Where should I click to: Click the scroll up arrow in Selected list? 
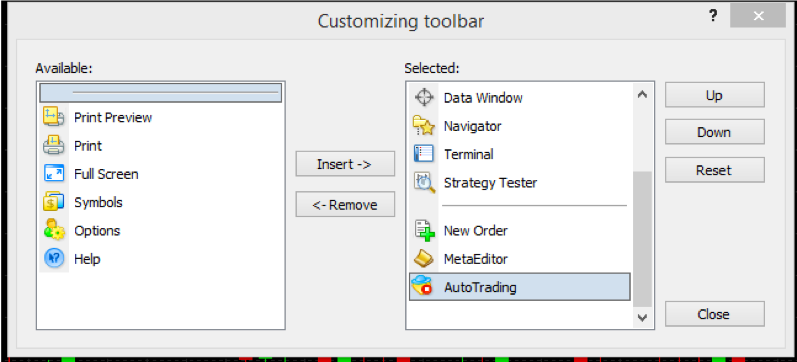[x=642, y=94]
